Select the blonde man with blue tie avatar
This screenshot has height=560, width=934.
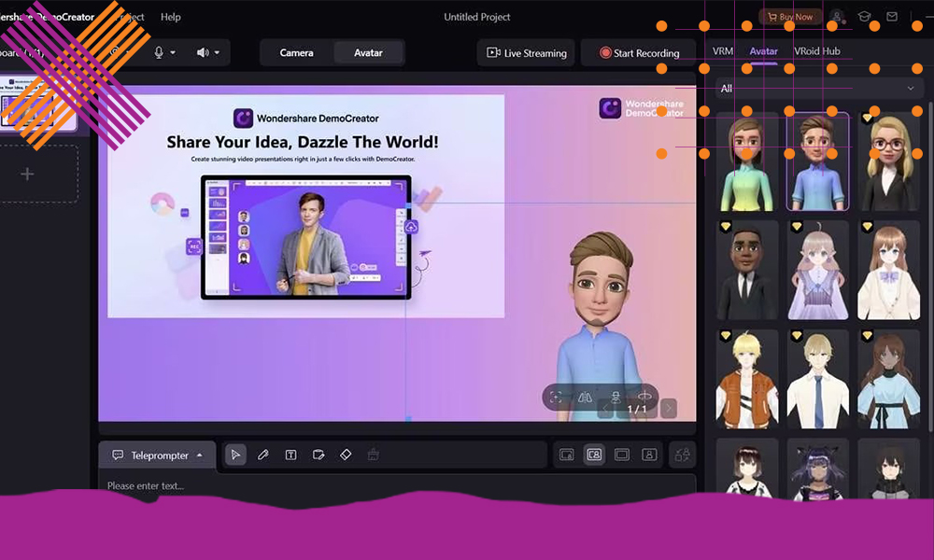click(x=817, y=380)
